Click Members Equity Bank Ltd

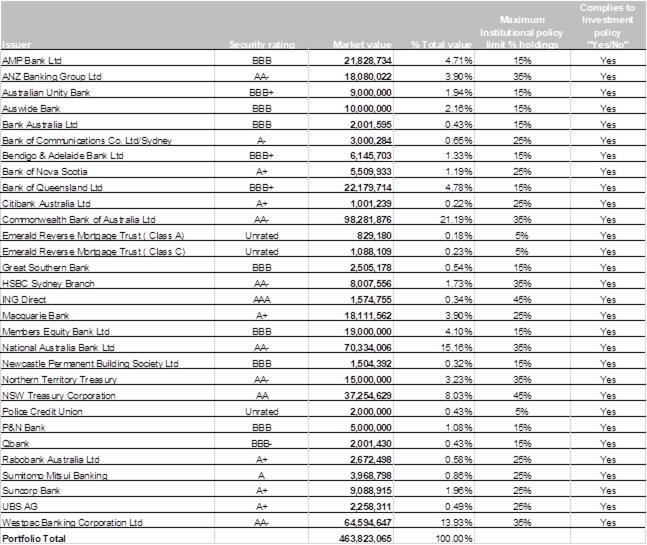point(56,332)
